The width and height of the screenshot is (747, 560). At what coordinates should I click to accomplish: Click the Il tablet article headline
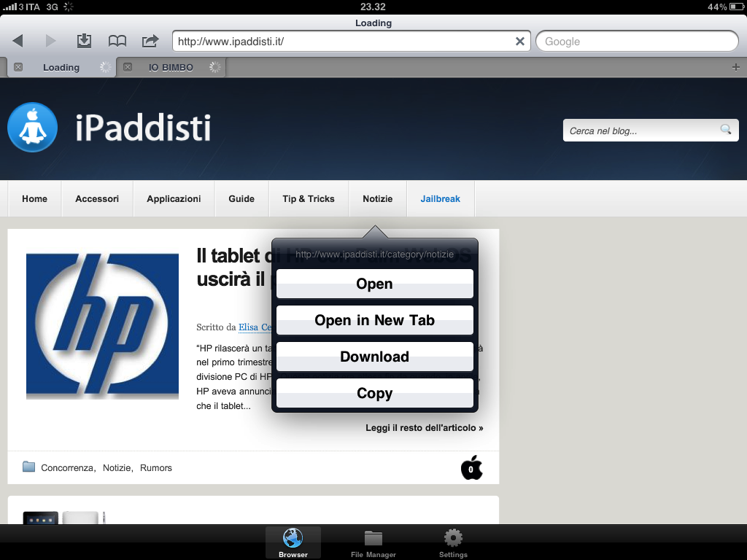tap(233, 268)
